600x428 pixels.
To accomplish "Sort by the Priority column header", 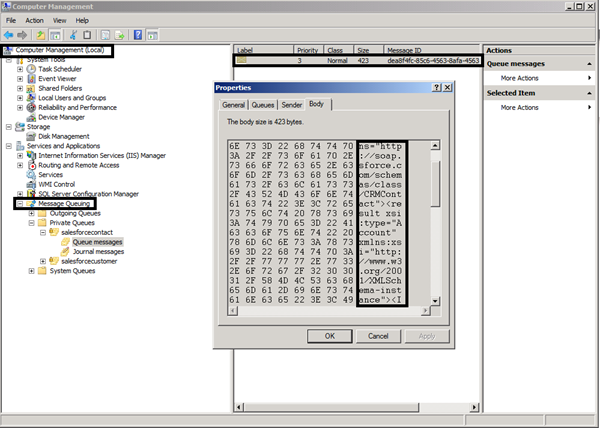I will coord(308,50).
